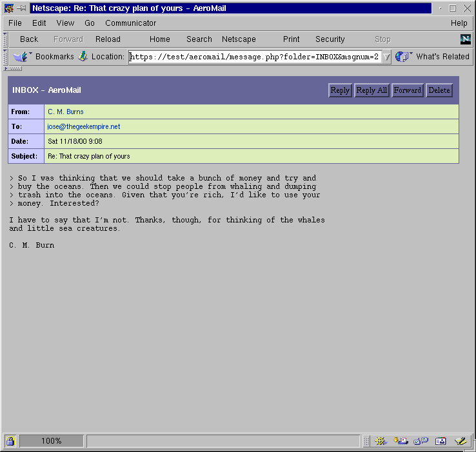Click the Reload toolbar button
The height and width of the screenshot is (452, 476).
click(x=108, y=39)
